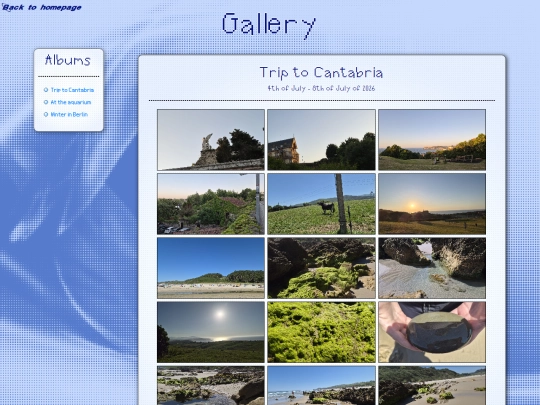The width and height of the screenshot is (540, 405).
Task: Open the overgrown garden hillside photo
Action: 211,204
